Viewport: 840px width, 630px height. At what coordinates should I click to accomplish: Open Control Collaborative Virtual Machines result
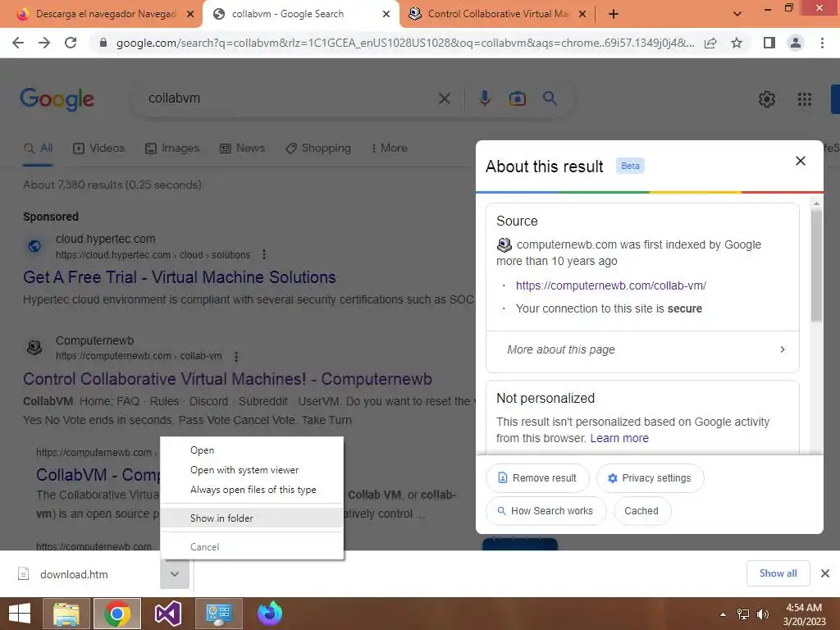click(227, 379)
